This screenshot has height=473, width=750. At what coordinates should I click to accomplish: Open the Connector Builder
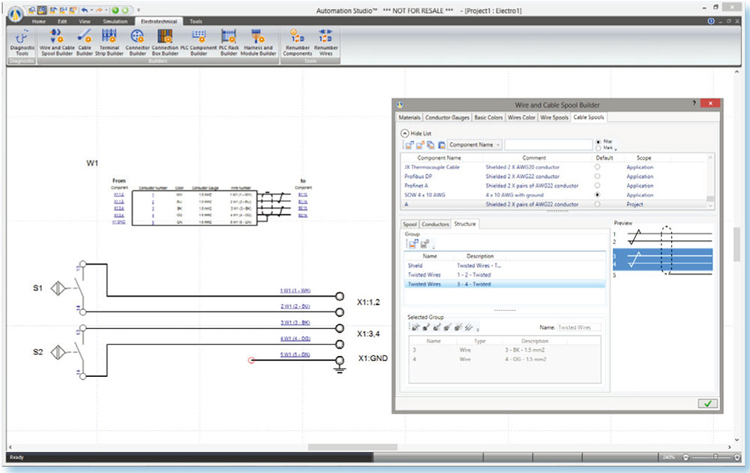[x=137, y=42]
